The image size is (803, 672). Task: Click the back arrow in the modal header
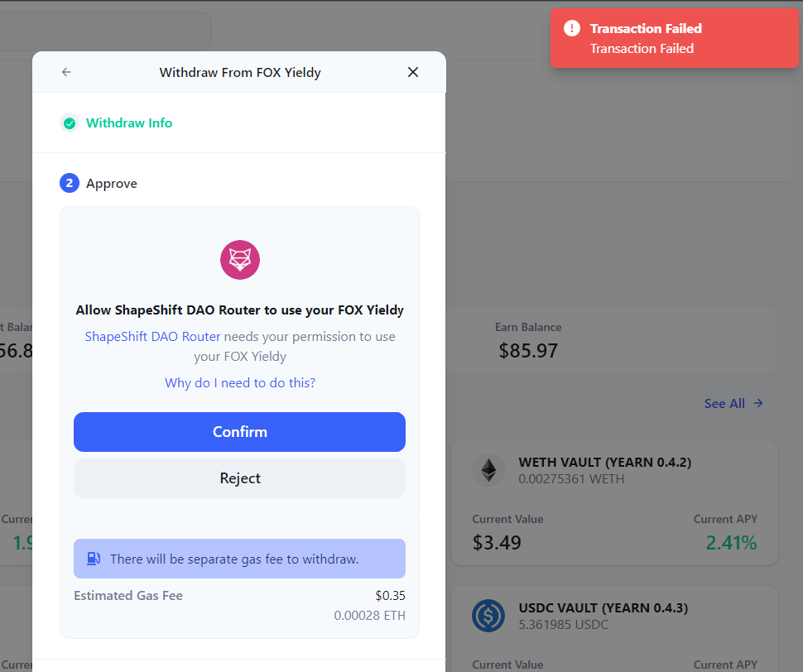coord(65,72)
